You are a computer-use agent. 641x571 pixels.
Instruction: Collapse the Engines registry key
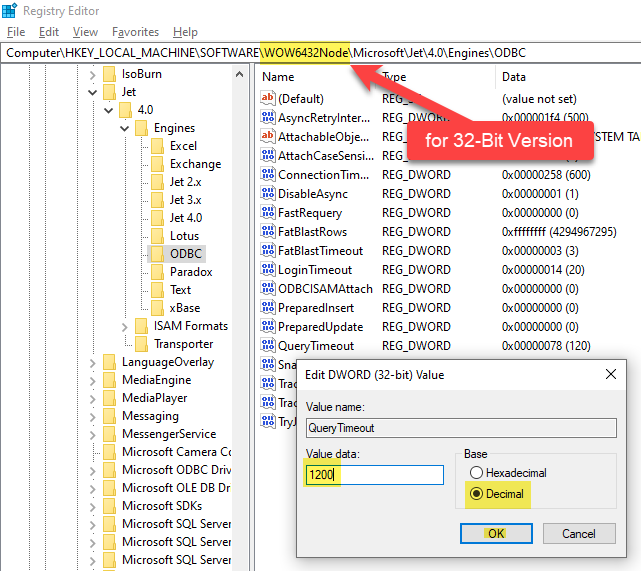[125, 128]
